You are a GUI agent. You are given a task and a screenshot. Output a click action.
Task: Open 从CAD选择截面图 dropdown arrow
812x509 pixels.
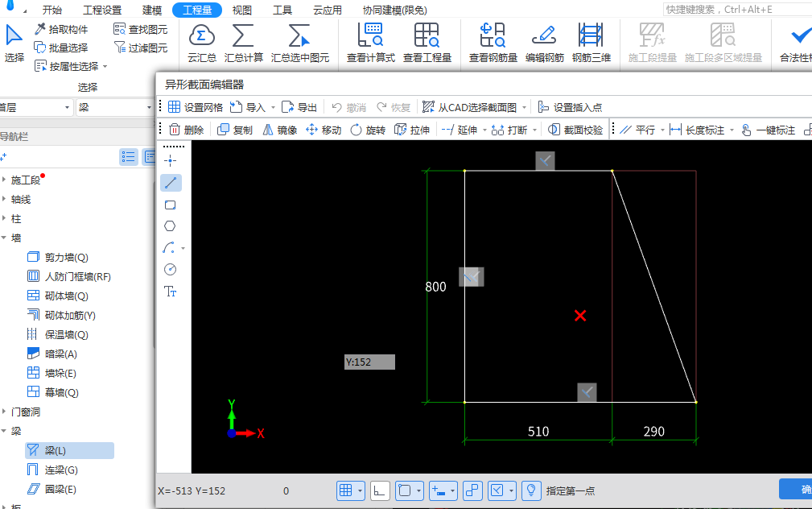tap(524, 107)
